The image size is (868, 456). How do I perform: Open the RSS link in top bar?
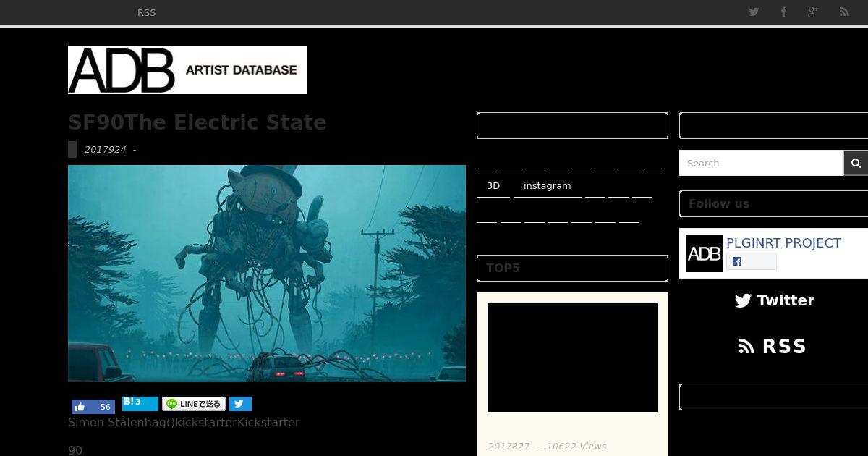click(146, 12)
